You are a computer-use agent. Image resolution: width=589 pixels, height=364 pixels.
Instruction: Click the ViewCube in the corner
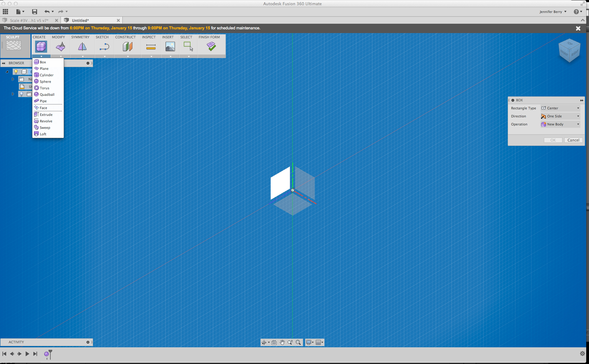(570, 50)
